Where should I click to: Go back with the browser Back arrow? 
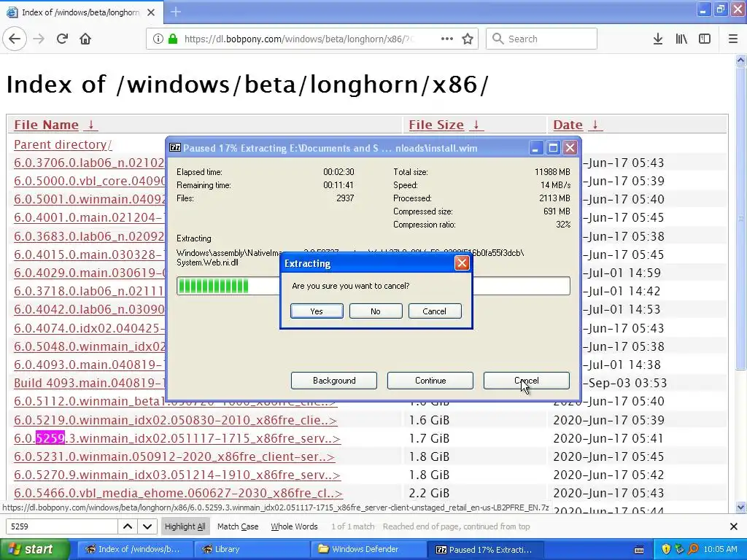tap(15, 39)
